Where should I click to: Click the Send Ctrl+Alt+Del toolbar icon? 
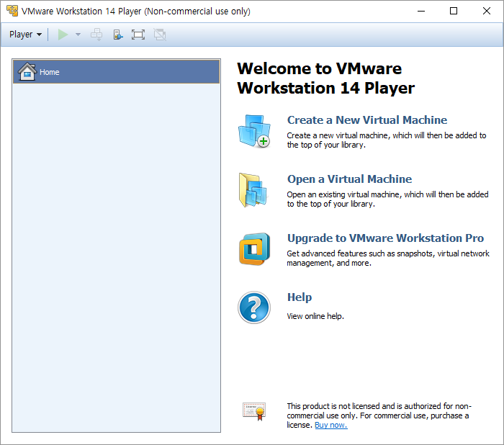[96, 35]
